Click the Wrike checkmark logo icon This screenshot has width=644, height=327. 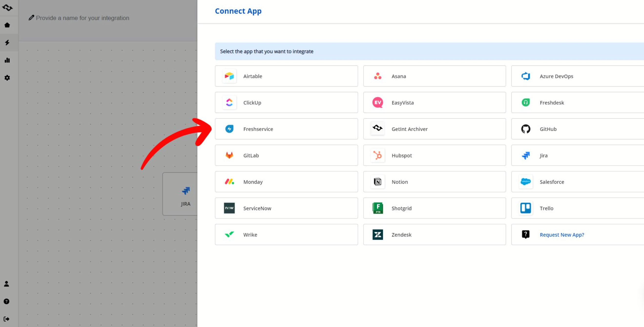[229, 234]
